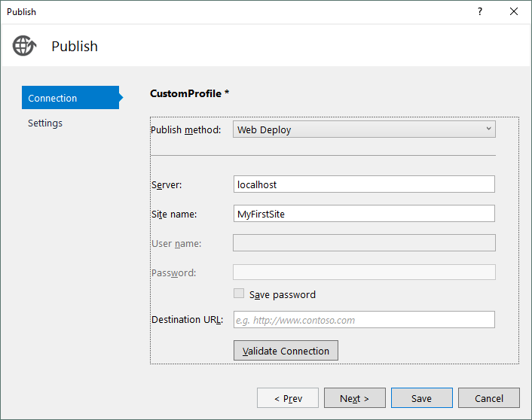
Task: Click the Destination URL field
Action: (x=364, y=320)
